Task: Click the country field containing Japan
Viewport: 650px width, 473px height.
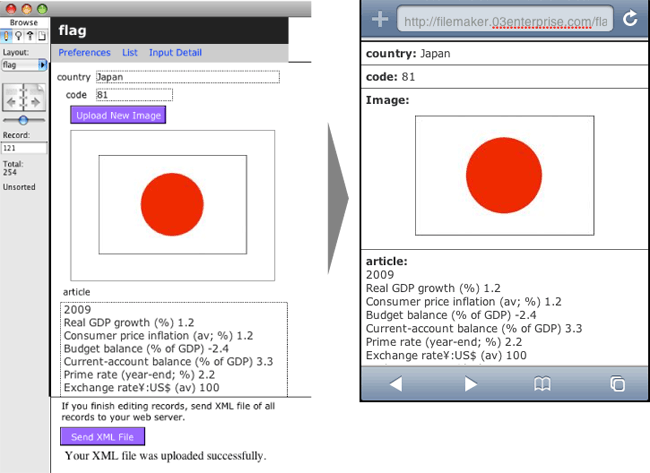Action: (x=188, y=77)
